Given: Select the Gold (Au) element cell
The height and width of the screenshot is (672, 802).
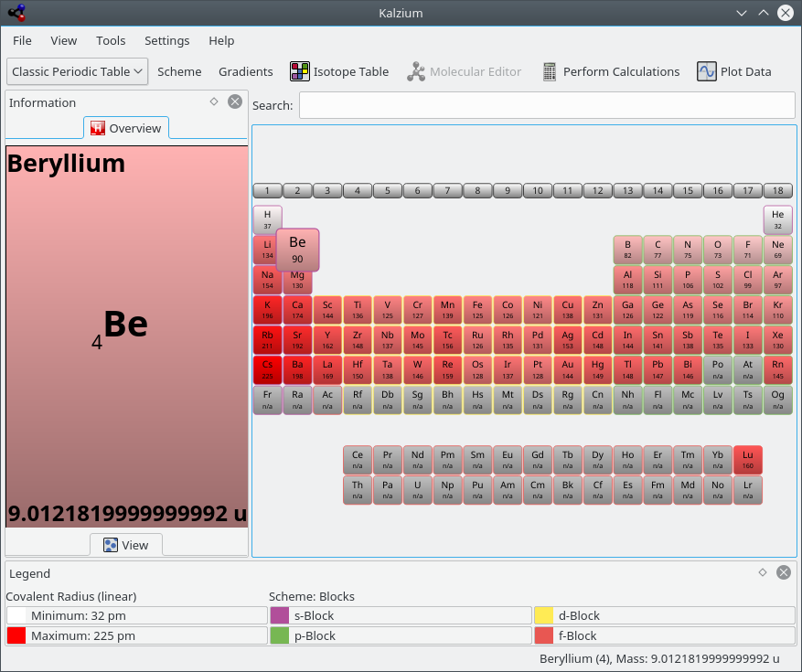Looking at the screenshot, I should coord(568,369).
